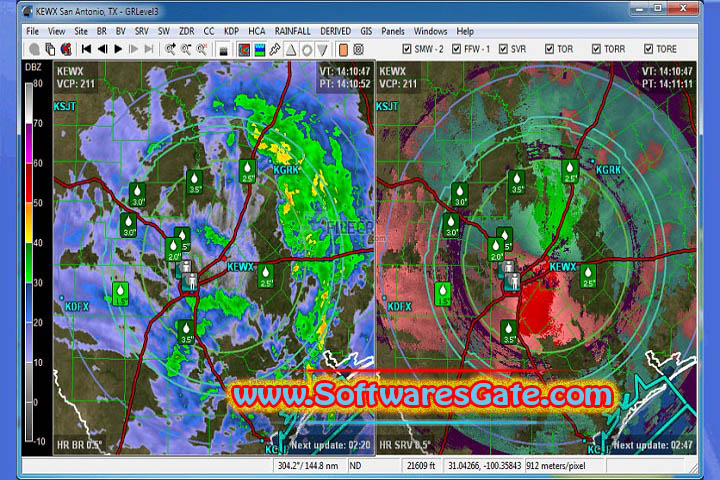Open the SW product menu

pos(163,31)
